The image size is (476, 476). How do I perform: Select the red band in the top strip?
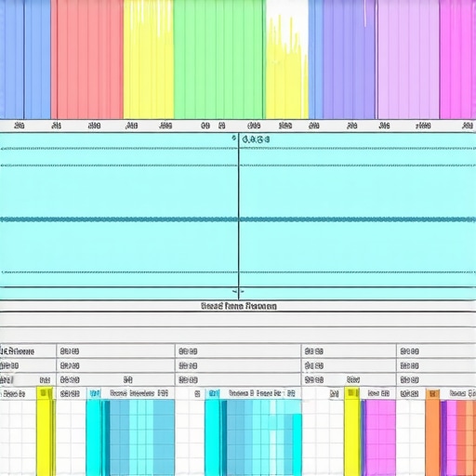87,59
